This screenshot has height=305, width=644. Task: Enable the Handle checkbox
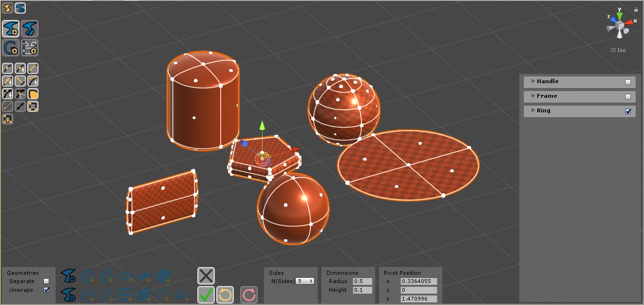628,82
